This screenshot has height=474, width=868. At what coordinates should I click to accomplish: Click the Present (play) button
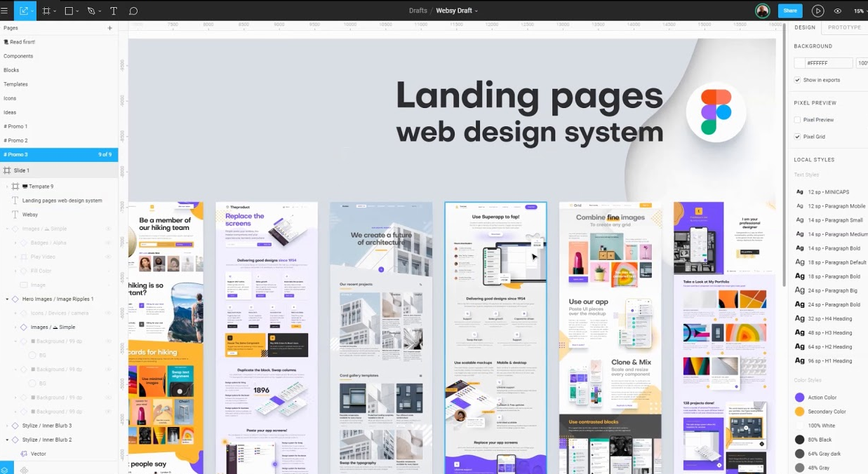point(817,11)
